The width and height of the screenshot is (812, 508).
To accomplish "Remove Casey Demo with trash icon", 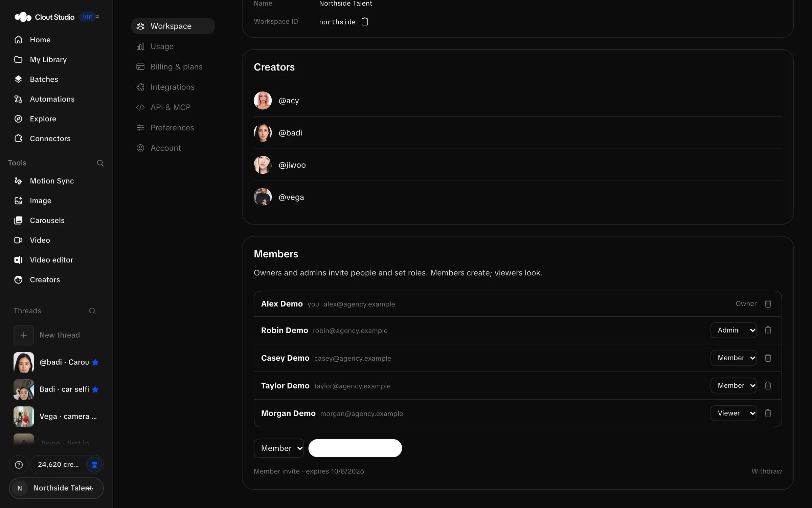I will click(768, 358).
